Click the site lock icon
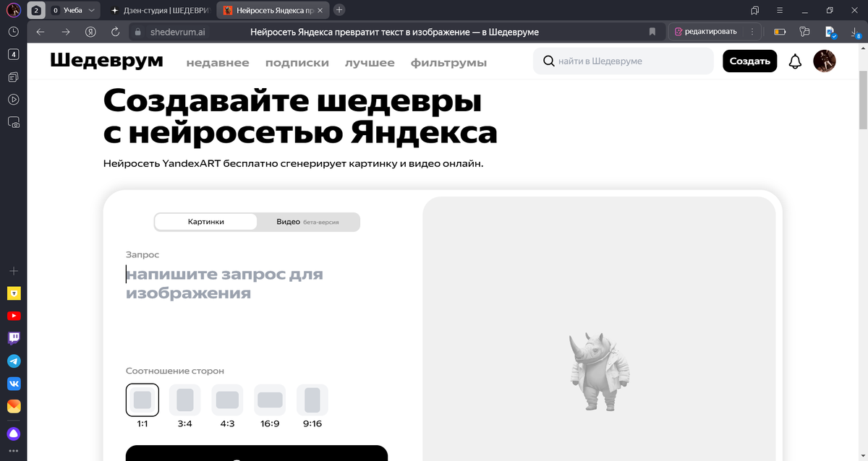868x461 pixels. (139, 32)
